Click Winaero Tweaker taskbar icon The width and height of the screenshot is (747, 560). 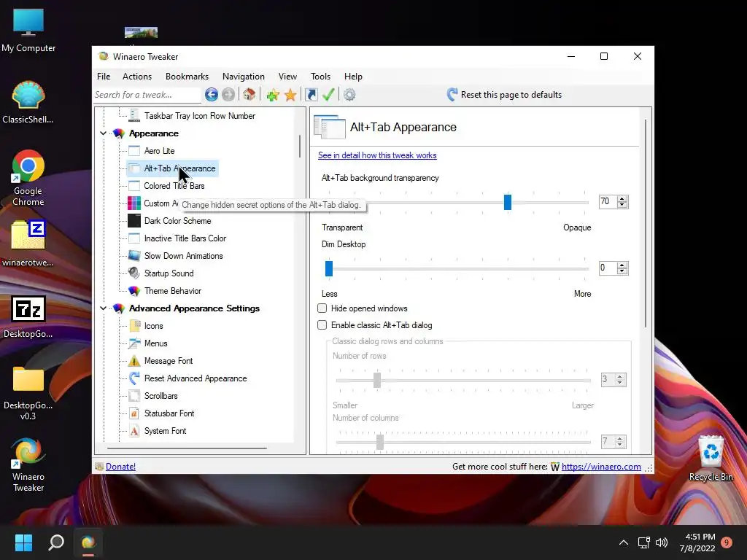(x=88, y=542)
